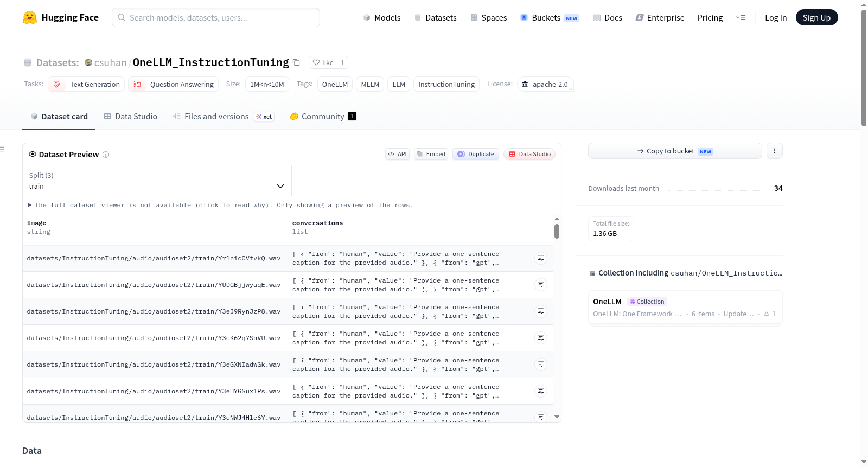The width and height of the screenshot is (868, 467).
Task: Open the Docs page
Action: [607, 17]
